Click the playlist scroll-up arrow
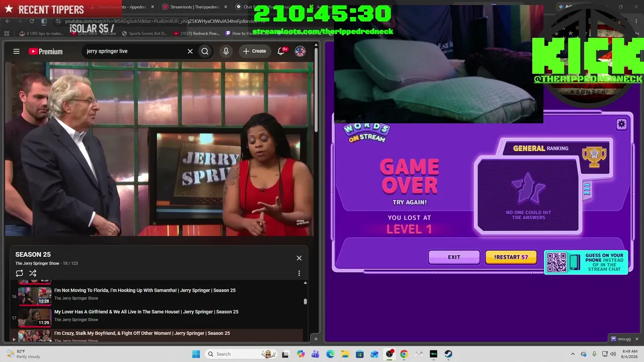This screenshot has width=644, height=362. pyautogui.click(x=305, y=283)
